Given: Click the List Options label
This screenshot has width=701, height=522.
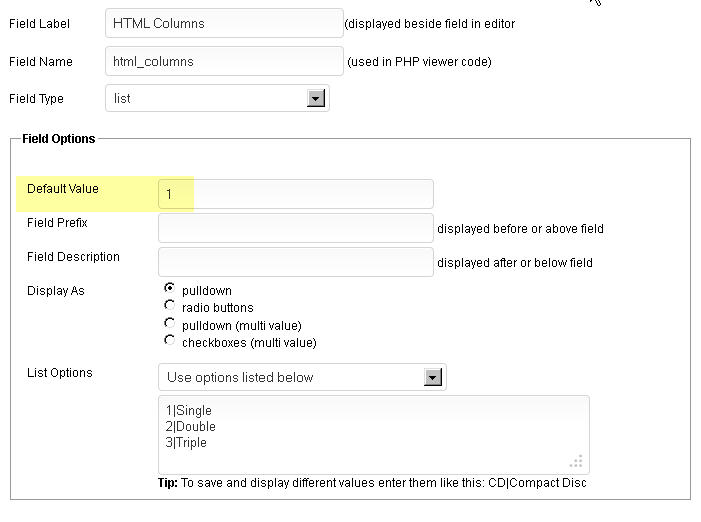Looking at the screenshot, I should coord(59,373).
